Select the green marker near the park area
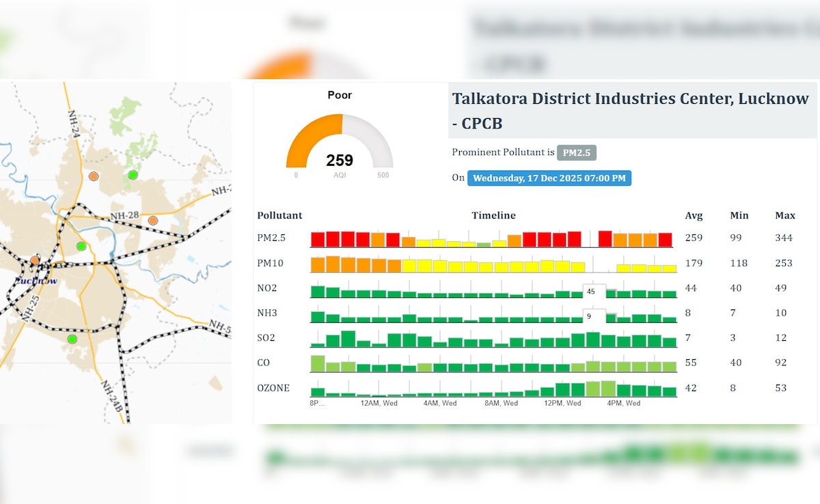 pos(133,175)
